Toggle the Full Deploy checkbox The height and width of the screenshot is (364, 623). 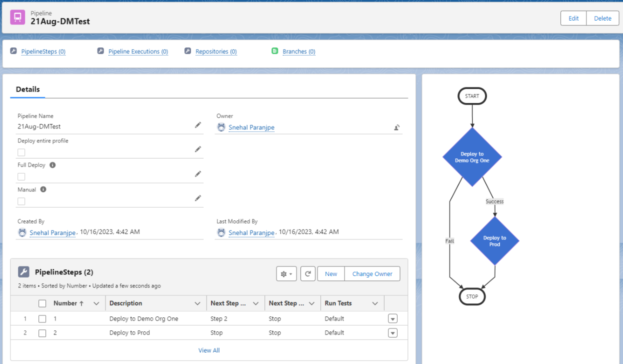click(x=21, y=176)
